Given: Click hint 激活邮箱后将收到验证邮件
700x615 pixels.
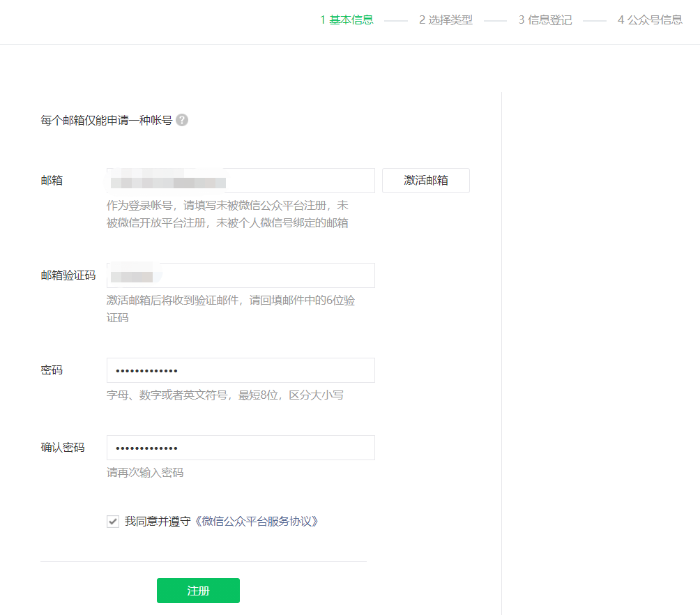Looking at the screenshot, I should (x=172, y=301).
